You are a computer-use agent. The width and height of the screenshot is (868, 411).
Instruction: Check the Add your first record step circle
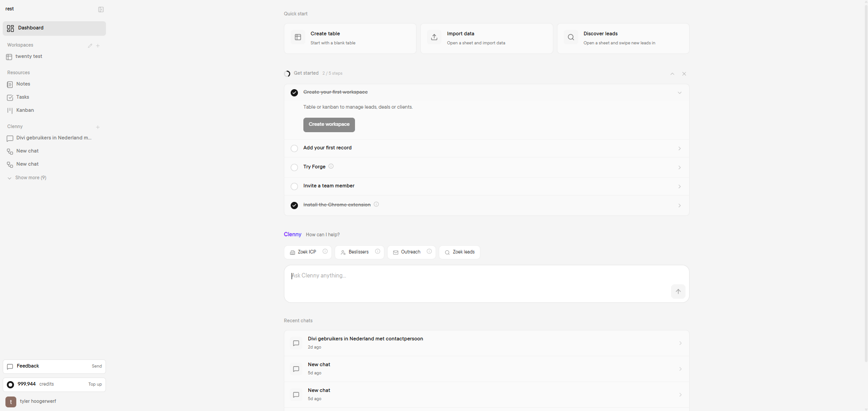coord(294,148)
